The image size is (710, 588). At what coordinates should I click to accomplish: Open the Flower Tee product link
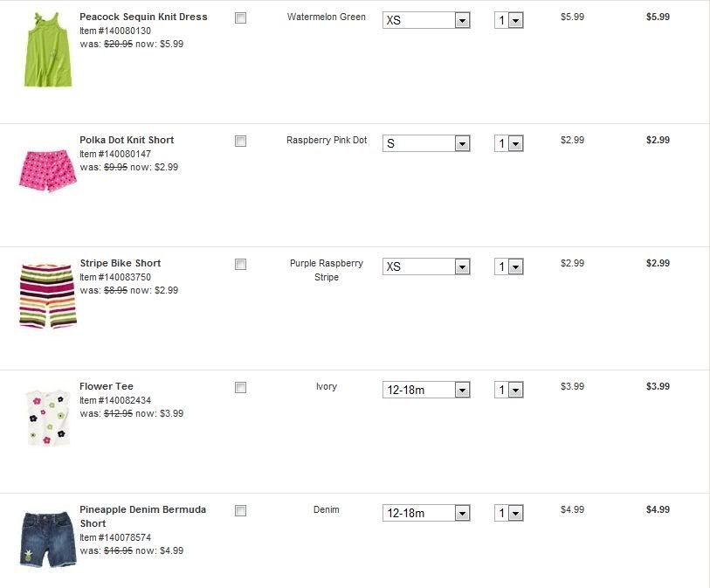point(107,386)
